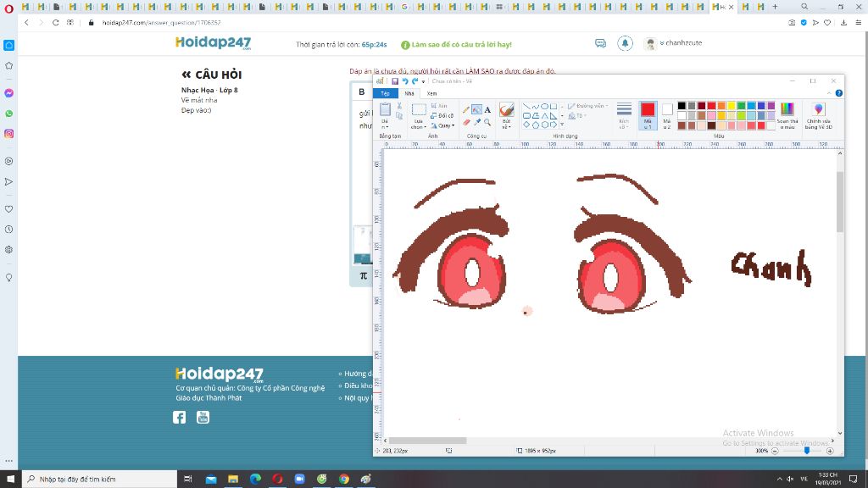Select the Diamond shape

point(526,125)
